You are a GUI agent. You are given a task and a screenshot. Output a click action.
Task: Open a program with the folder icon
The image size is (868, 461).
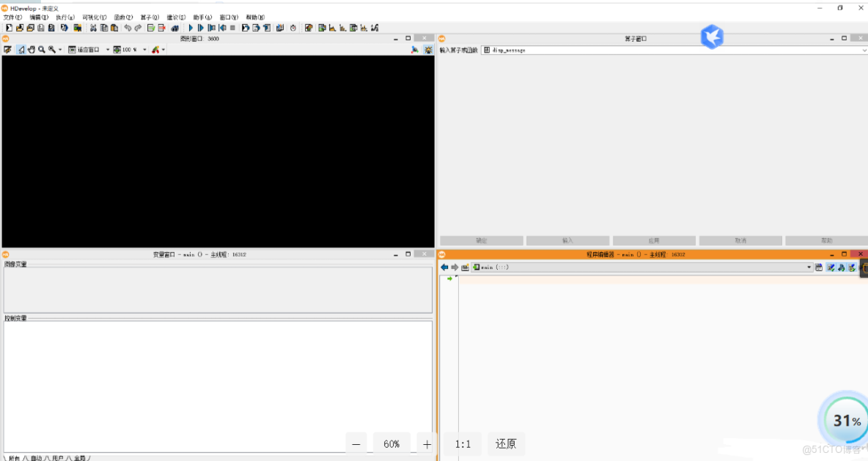tap(19, 28)
